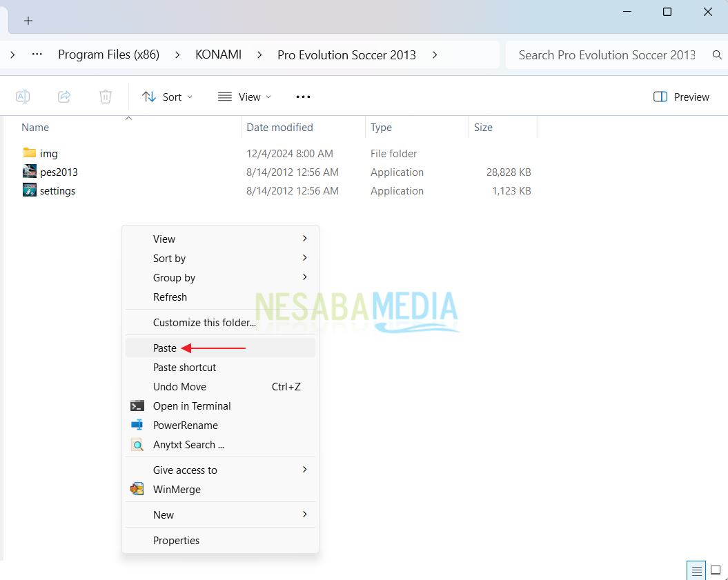The image size is (728, 580).
Task: Close the File Explorer window
Action: [x=708, y=12]
